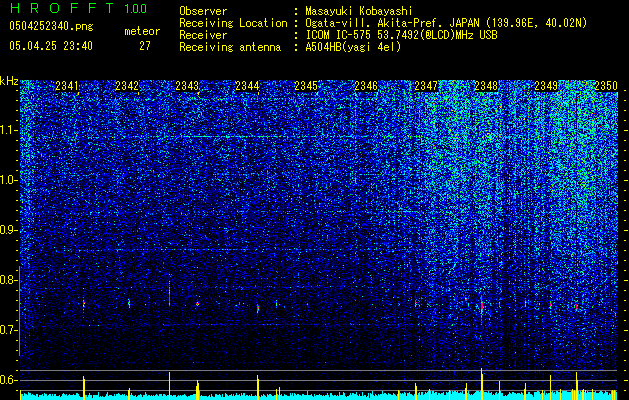Click the 2349 time marker
Image resolution: width=629 pixels, height=400 pixels.
(x=546, y=86)
